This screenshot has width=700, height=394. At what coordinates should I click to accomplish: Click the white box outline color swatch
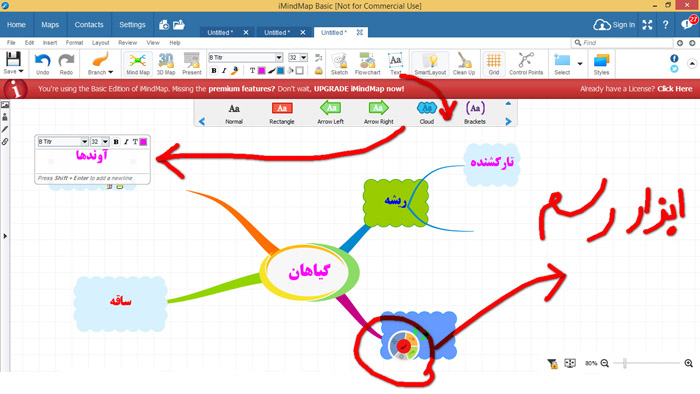click(x=300, y=71)
